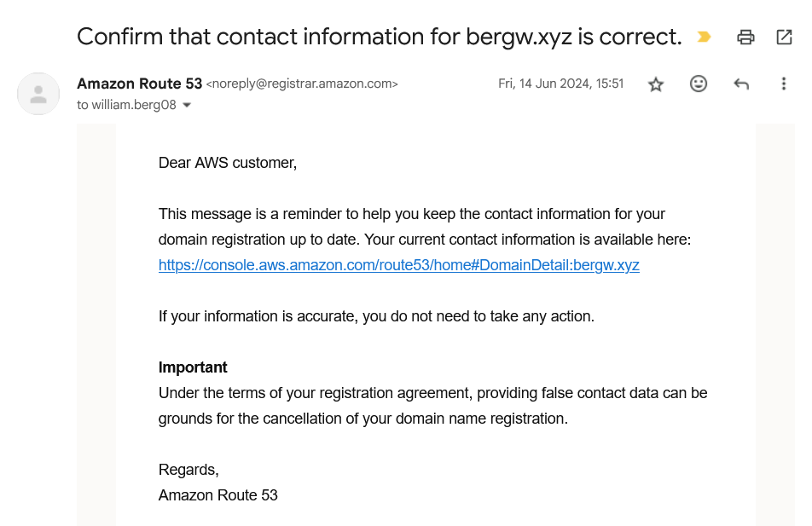Click the Amazon Route 53 signature text

(217, 495)
